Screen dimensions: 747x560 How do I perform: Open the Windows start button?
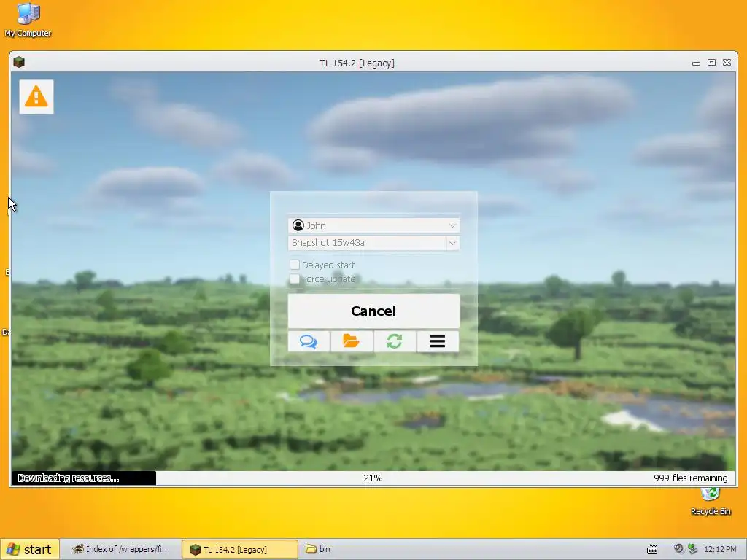coord(30,550)
